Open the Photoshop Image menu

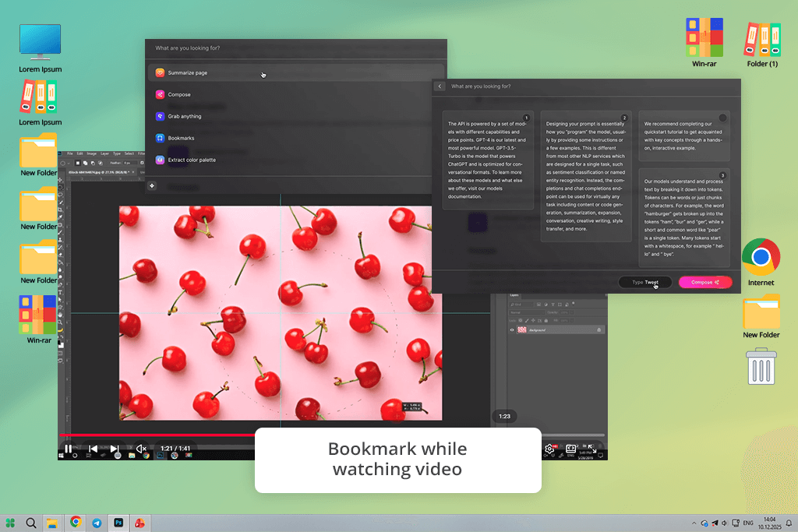tap(92, 153)
